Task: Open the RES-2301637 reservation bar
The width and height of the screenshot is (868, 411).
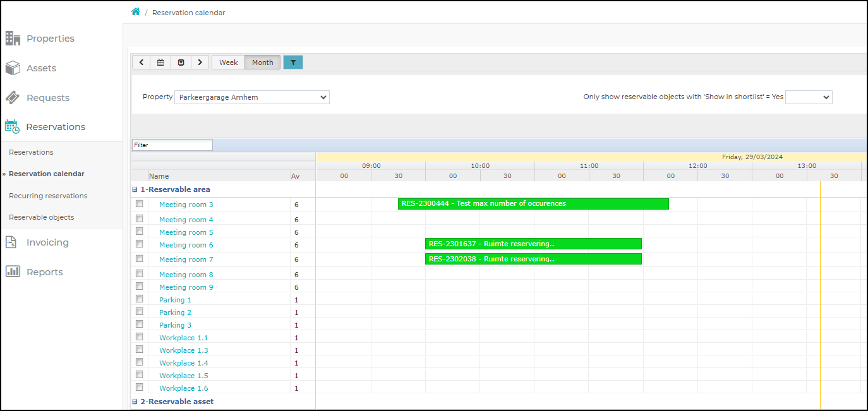Action: (x=533, y=244)
